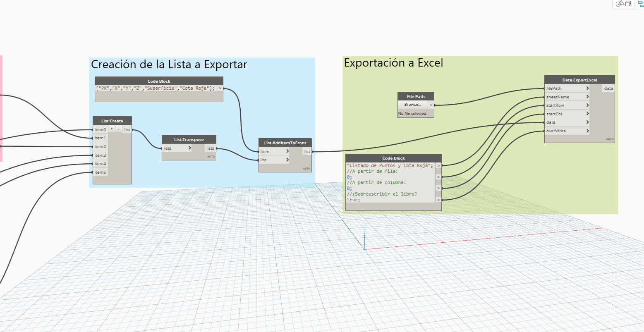Select the Data.ExportExcel node title
Viewport: 644px width, 332px height.
click(579, 80)
